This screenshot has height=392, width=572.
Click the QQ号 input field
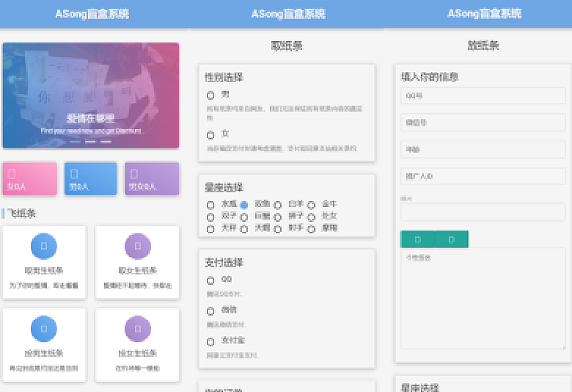(483, 96)
